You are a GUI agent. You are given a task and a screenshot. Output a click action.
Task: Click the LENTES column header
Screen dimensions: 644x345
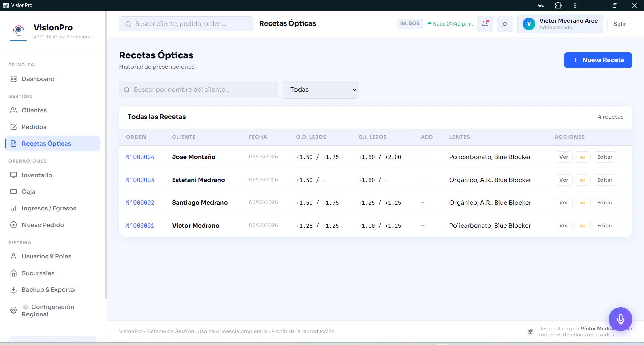click(x=460, y=137)
